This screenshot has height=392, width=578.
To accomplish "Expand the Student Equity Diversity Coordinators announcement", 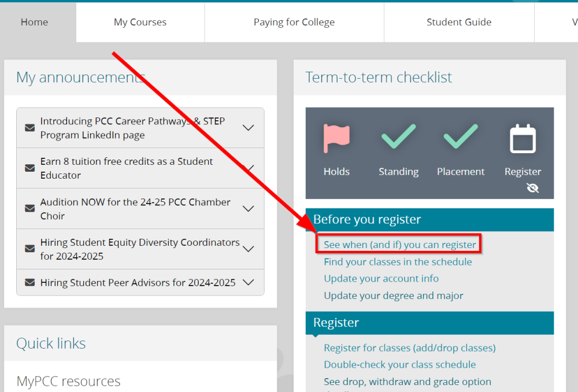I will pyautogui.click(x=249, y=249).
